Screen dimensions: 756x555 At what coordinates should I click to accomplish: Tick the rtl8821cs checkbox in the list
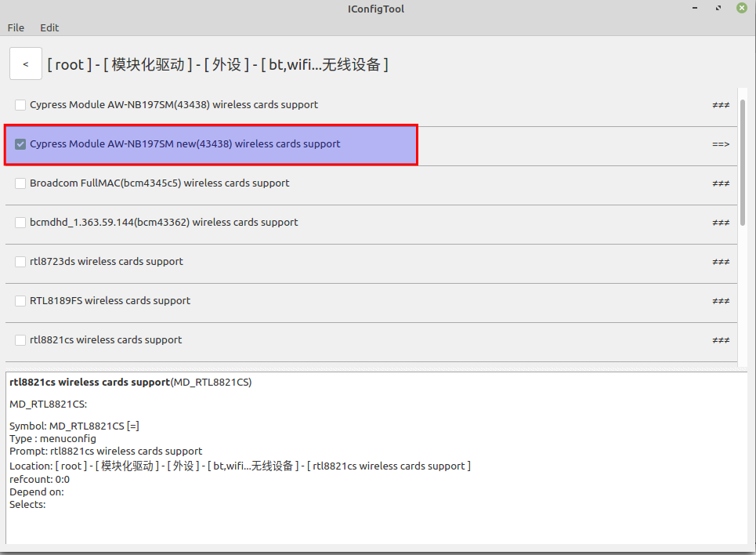[x=20, y=340]
